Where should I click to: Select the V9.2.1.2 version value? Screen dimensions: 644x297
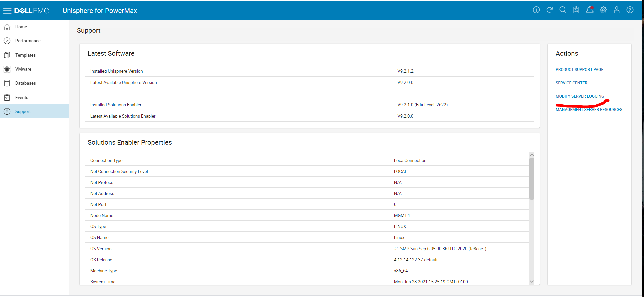coord(405,71)
